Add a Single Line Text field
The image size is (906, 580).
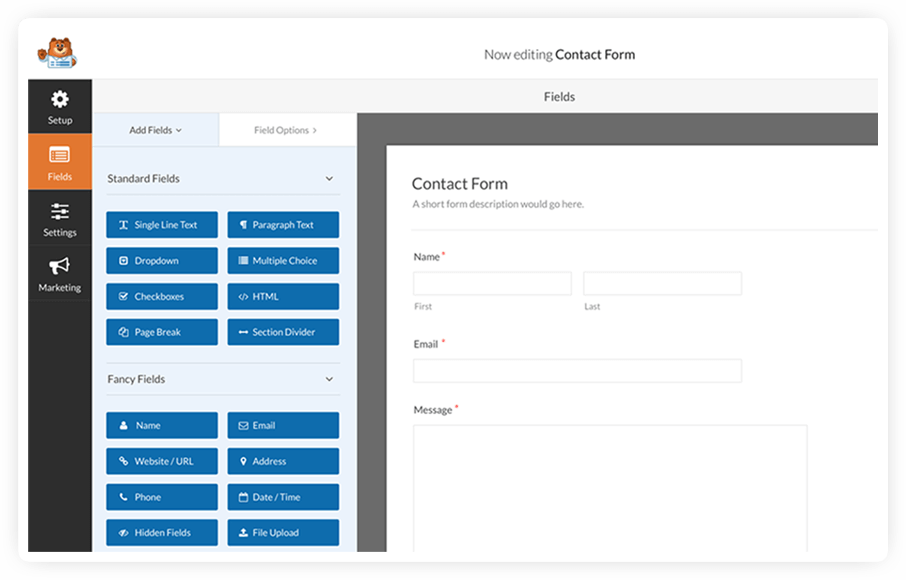[x=161, y=224]
